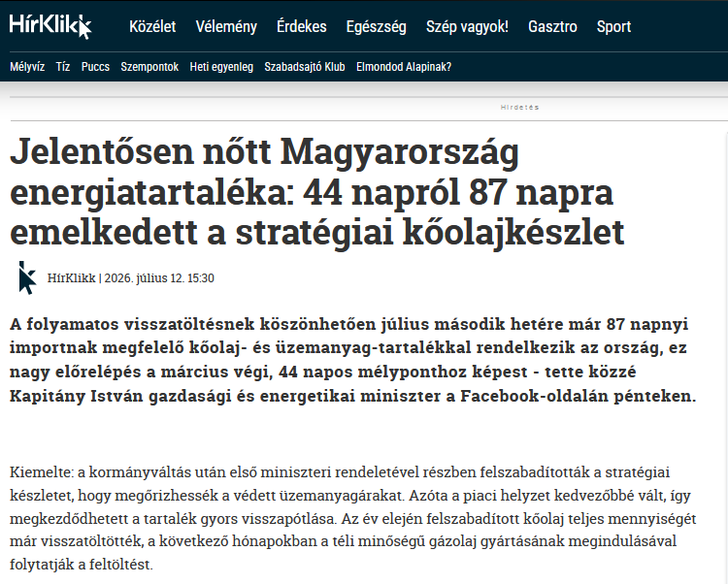Go to the Érdekes section

point(301,26)
